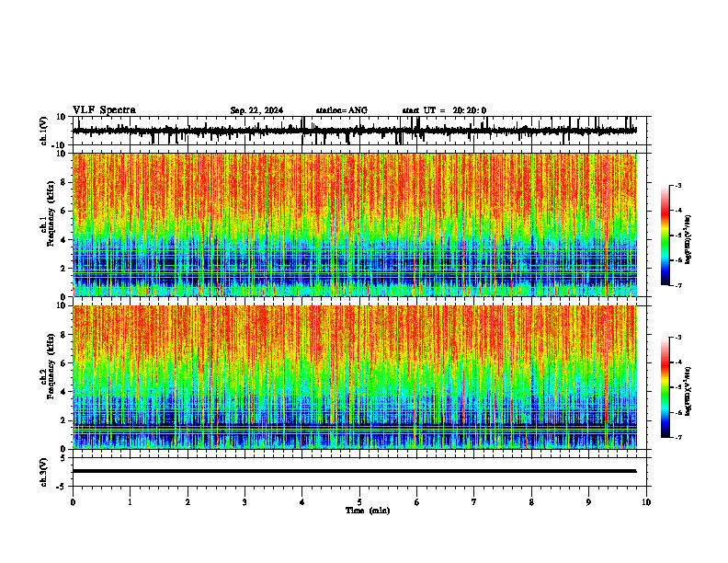
Task: Click the ch.2 spectrogram color scale bar
Action: [x=665, y=387]
